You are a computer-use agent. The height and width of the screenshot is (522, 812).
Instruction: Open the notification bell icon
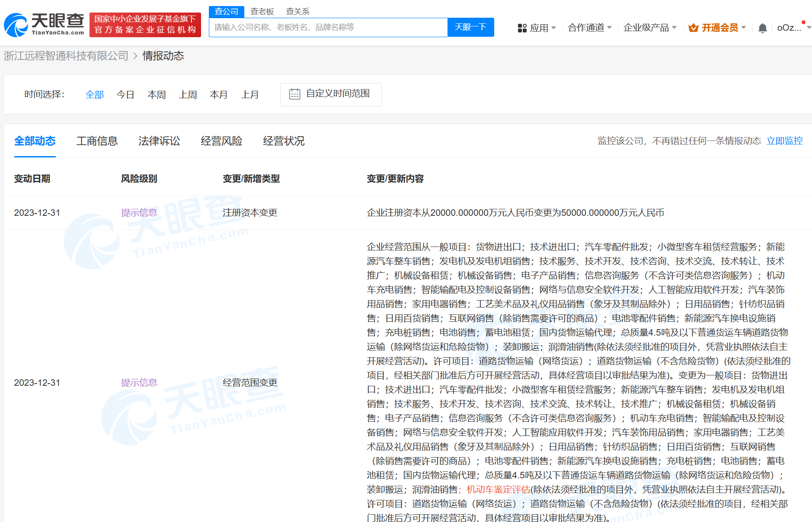pyautogui.click(x=762, y=28)
